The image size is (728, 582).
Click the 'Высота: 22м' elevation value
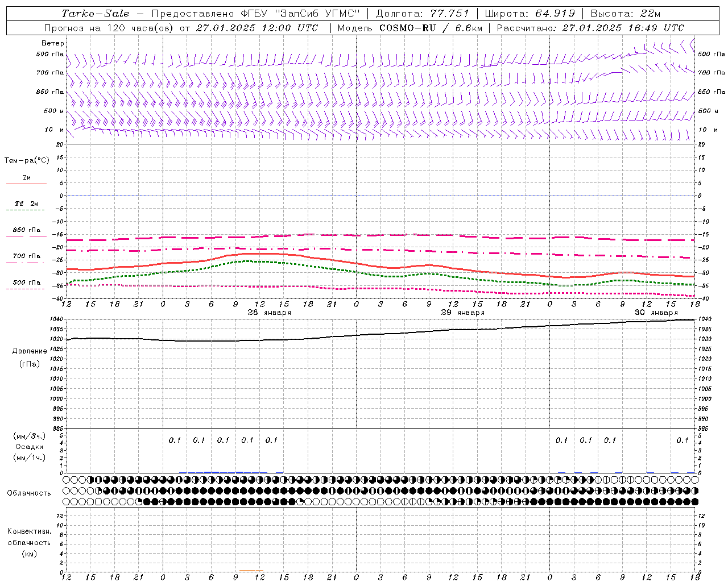point(625,14)
